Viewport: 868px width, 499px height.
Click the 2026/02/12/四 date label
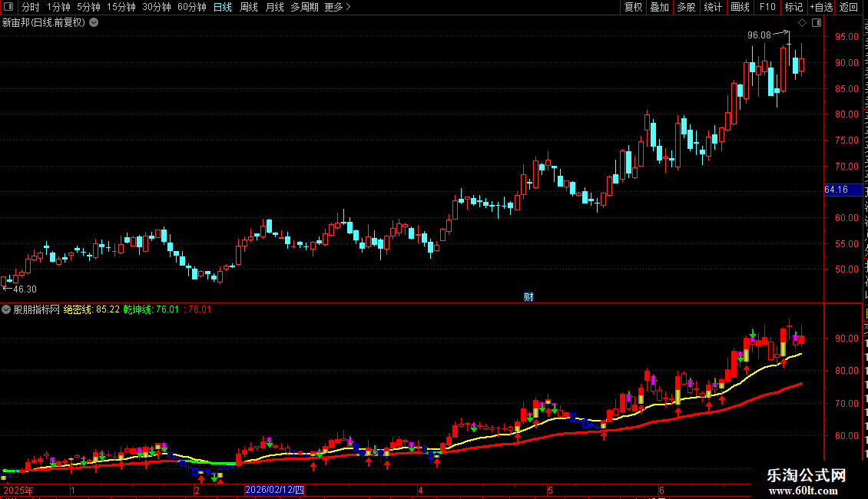(274, 490)
